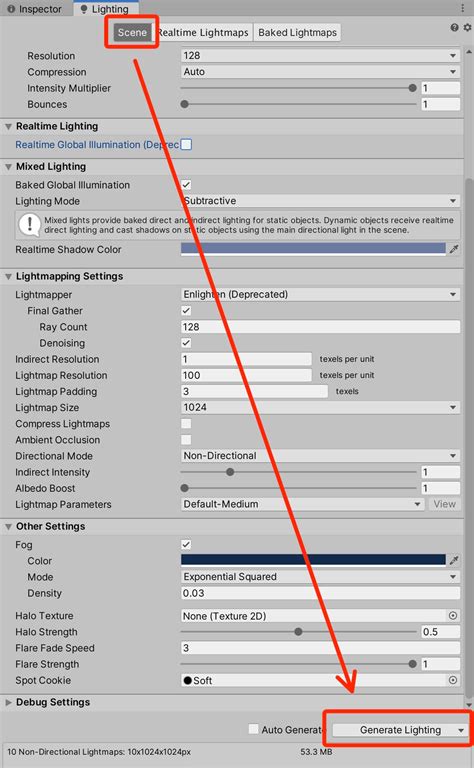Open Lightmap Parameters Default-Medium dropdown
Image resolution: width=474 pixels, height=768 pixels.
302,504
